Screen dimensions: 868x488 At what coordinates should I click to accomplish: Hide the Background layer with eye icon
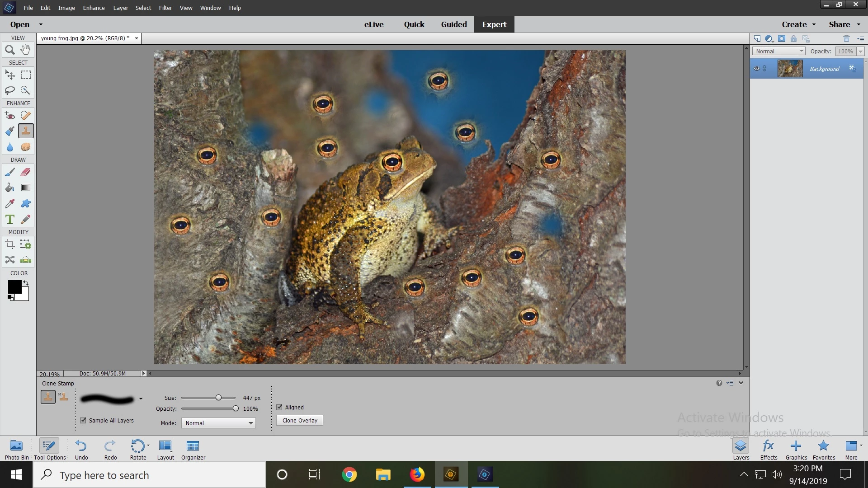[x=756, y=69]
